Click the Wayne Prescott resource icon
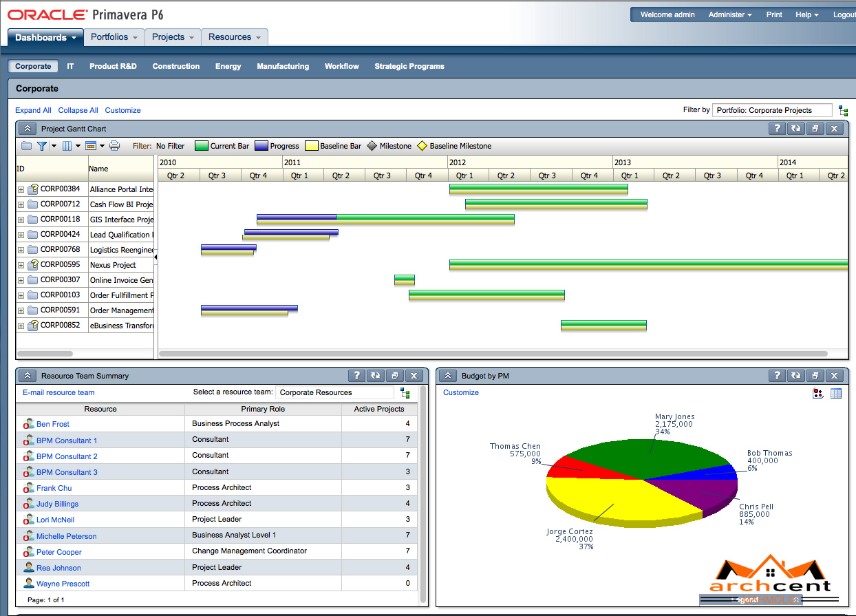The height and width of the screenshot is (616, 856). point(29,583)
